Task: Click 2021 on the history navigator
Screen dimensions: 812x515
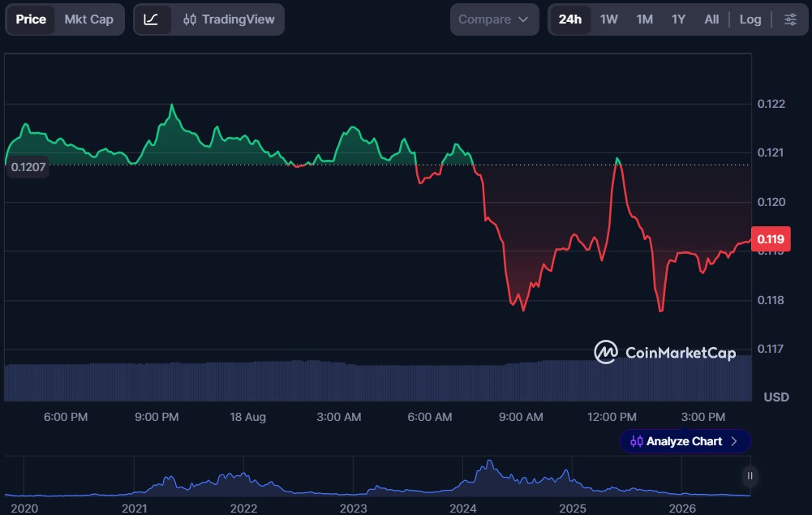Action: click(134, 509)
